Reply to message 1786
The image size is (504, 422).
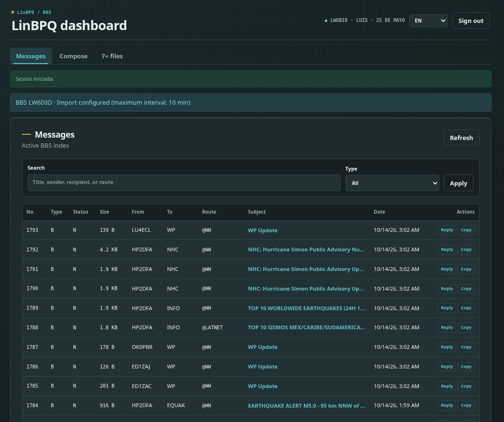pyautogui.click(x=447, y=367)
